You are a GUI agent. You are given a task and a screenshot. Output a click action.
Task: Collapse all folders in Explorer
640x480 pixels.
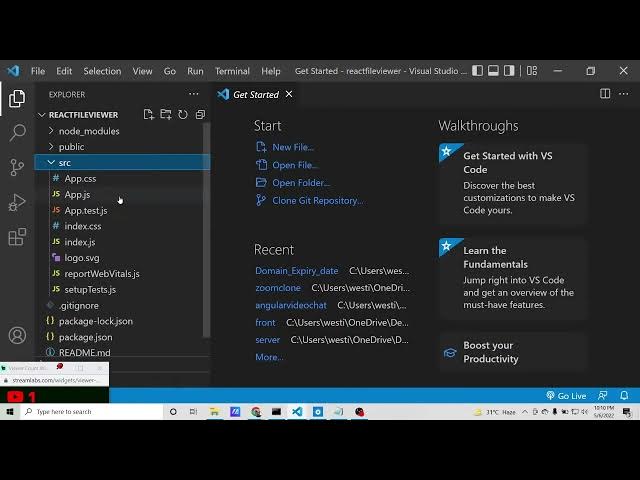tap(200, 115)
